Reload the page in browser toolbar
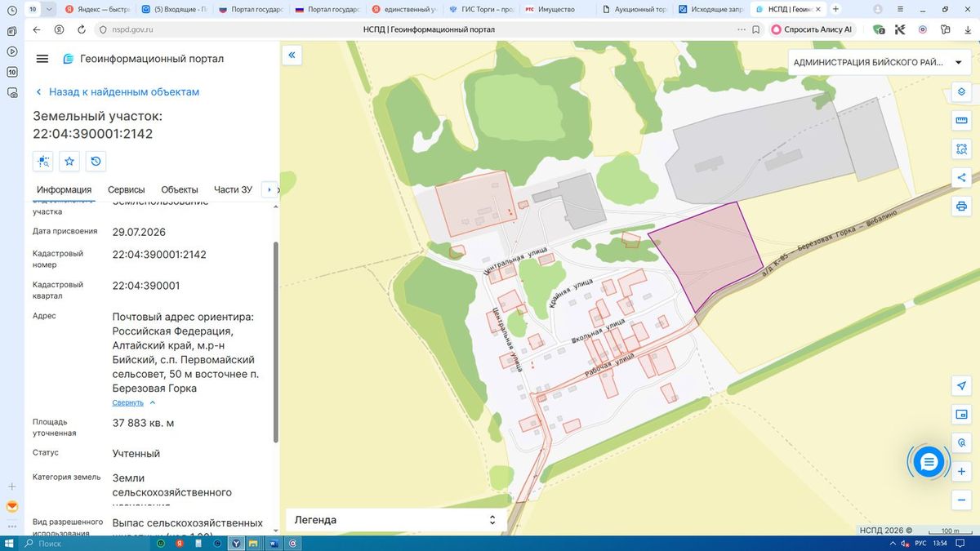Screen dimensions: 980x551 pyautogui.click(x=82, y=29)
